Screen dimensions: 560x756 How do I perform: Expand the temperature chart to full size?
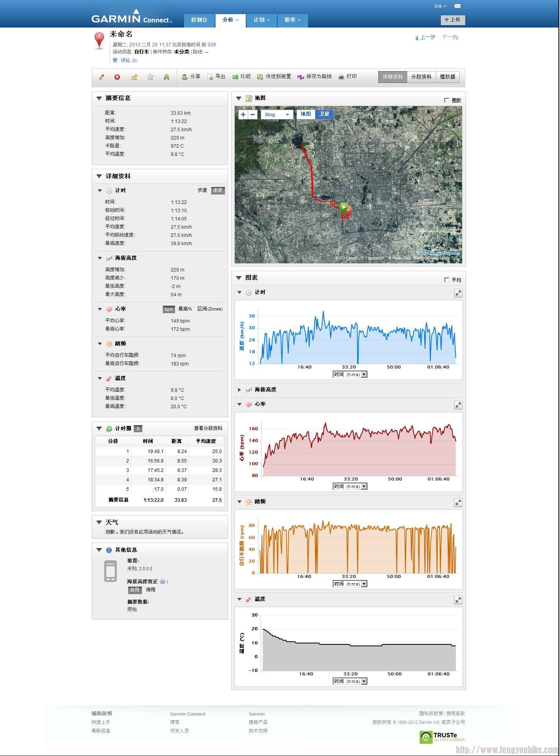point(458,600)
